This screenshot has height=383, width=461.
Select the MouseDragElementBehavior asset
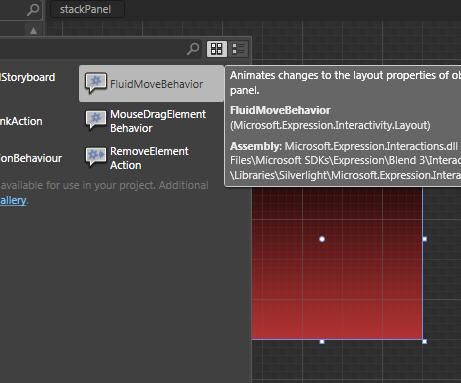pos(146,121)
